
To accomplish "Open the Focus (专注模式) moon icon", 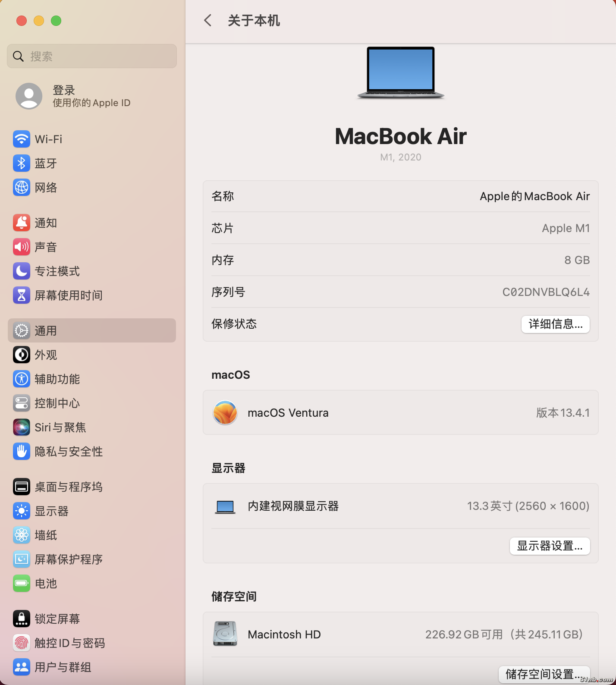I will [22, 271].
